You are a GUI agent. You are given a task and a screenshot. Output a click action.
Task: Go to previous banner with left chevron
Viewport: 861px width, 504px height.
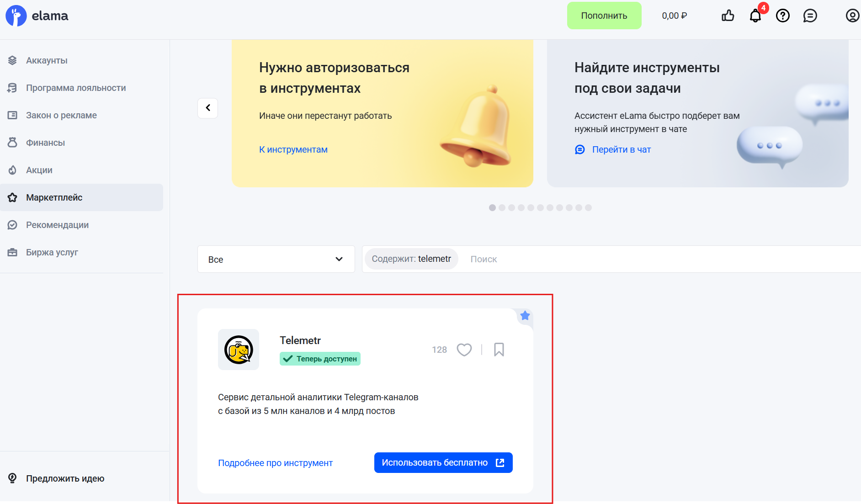coord(208,108)
